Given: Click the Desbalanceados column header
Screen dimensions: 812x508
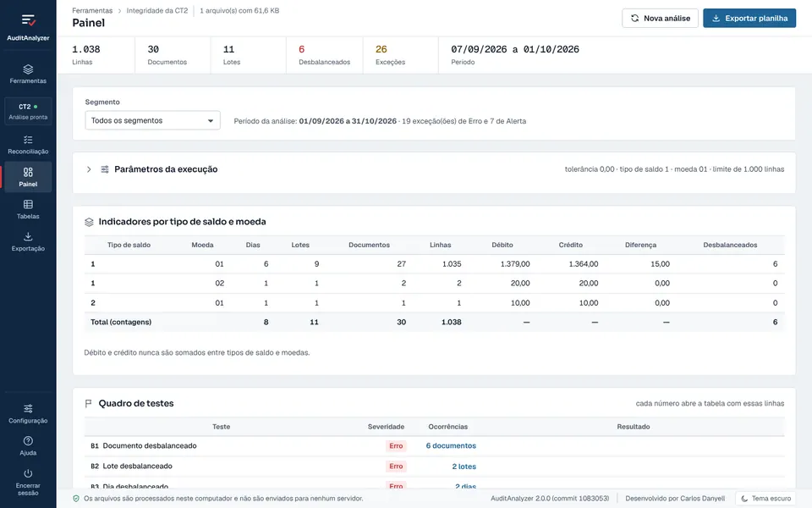Looking at the screenshot, I should [730, 245].
